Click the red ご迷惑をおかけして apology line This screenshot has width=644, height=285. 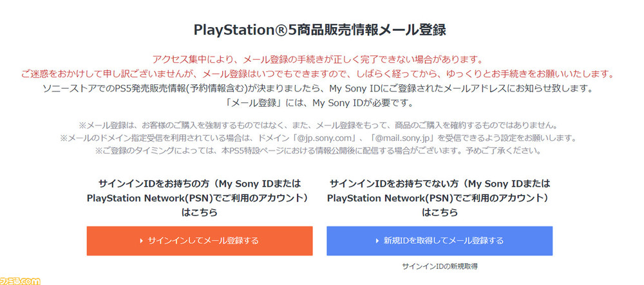(x=317, y=74)
